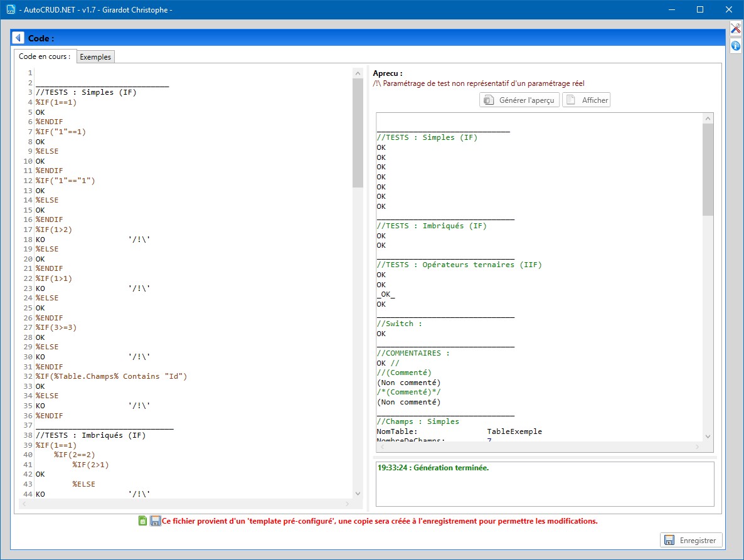The image size is (744, 560).
Task: Click '//COMMENTAIRES :' in the preview
Action: [x=413, y=353]
